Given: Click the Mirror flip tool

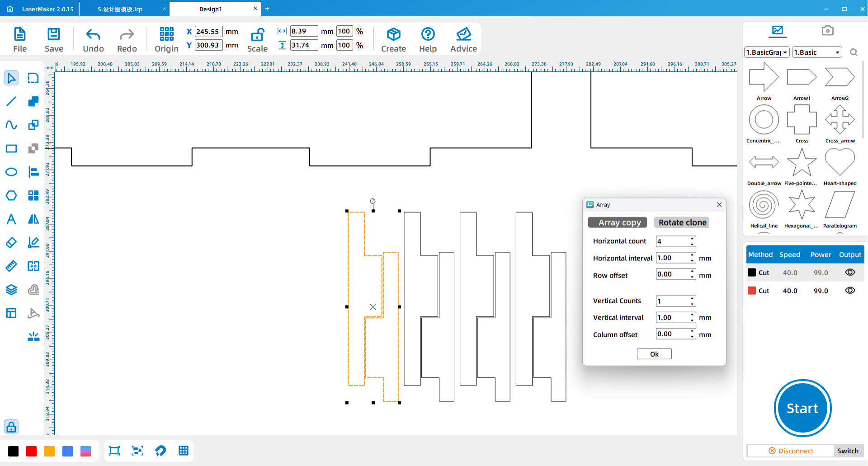Looking at the screenshot, I should point(33,219).
